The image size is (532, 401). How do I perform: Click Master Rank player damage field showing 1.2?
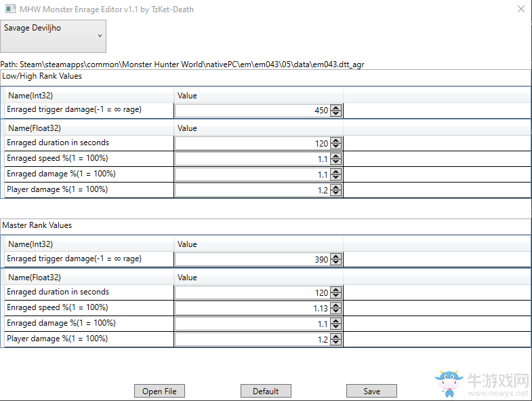[x=252, y=340]
